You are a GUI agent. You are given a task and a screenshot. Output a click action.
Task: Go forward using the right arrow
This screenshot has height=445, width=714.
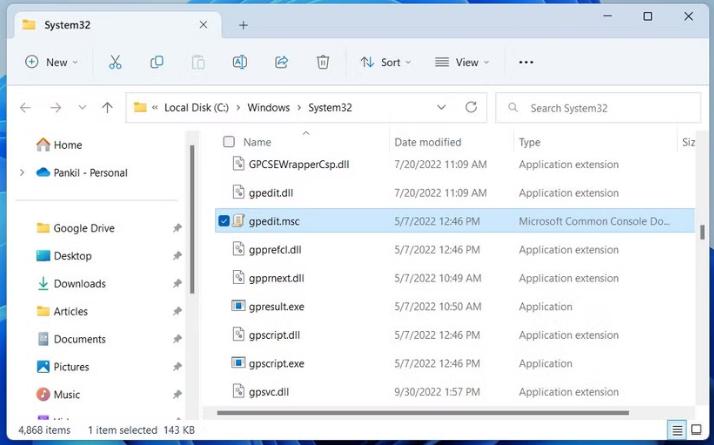pyautogui.click(x=56, y=107)
